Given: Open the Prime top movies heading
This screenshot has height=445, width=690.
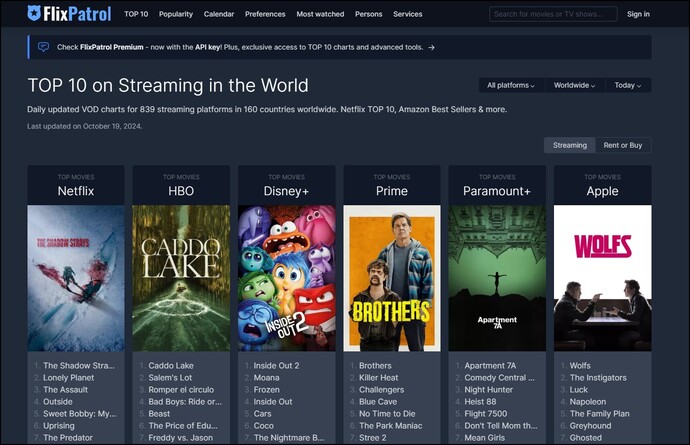Looking at the screenshot, I should (x=392, y=191).
